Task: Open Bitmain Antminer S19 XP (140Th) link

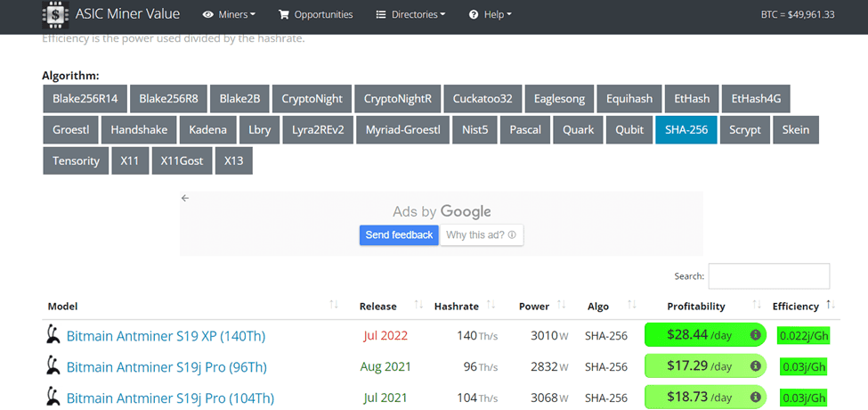Action: coord(166,336)
